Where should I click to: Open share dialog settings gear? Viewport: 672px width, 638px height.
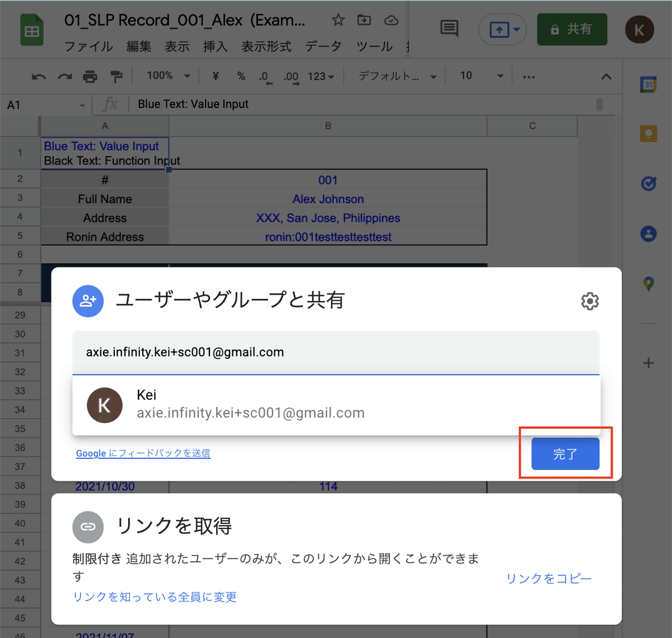[590, 301]
